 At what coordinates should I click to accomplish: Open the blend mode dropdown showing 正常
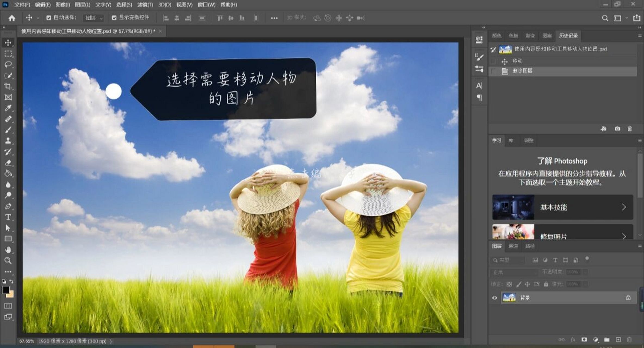pos(514,272)
